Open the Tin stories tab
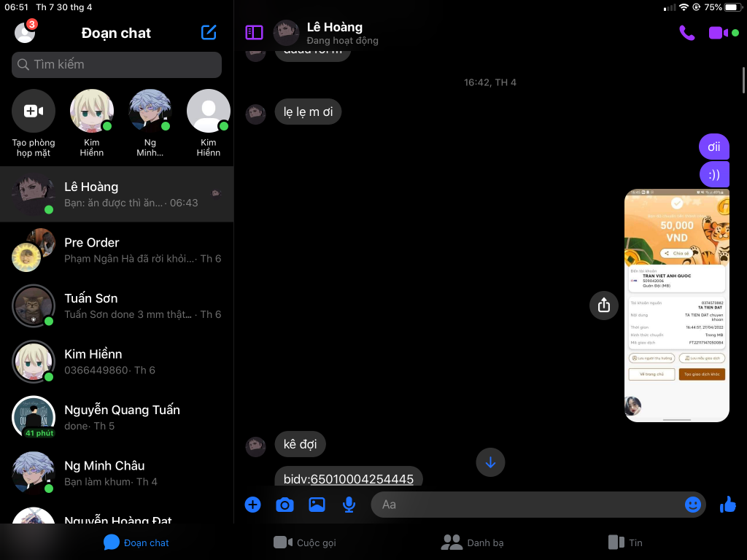This screenshot has height=560, width=747. [x=625, y=542]
